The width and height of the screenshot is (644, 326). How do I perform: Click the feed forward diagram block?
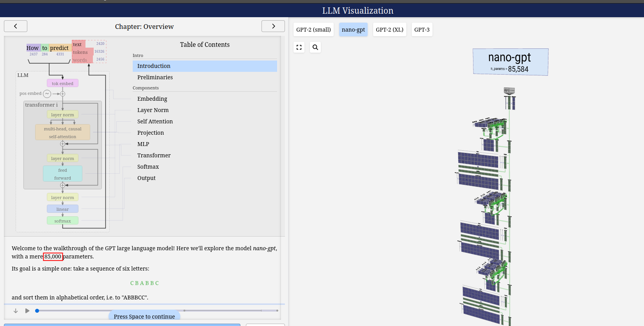pos(62,174)
